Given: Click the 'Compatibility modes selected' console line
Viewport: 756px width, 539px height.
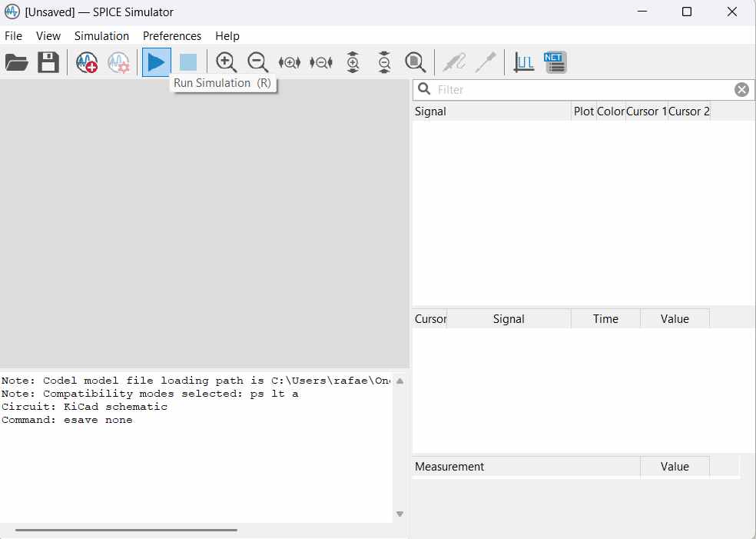Looking at the screenshot, I should [150, 394].
